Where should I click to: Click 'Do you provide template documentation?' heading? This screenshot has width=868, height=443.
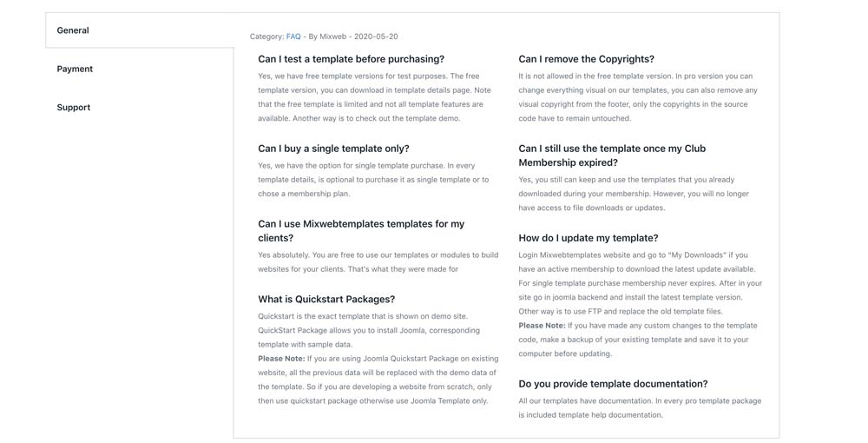613,384
